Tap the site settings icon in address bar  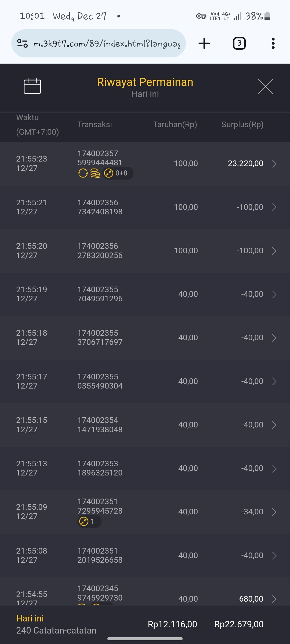point(23,43)
